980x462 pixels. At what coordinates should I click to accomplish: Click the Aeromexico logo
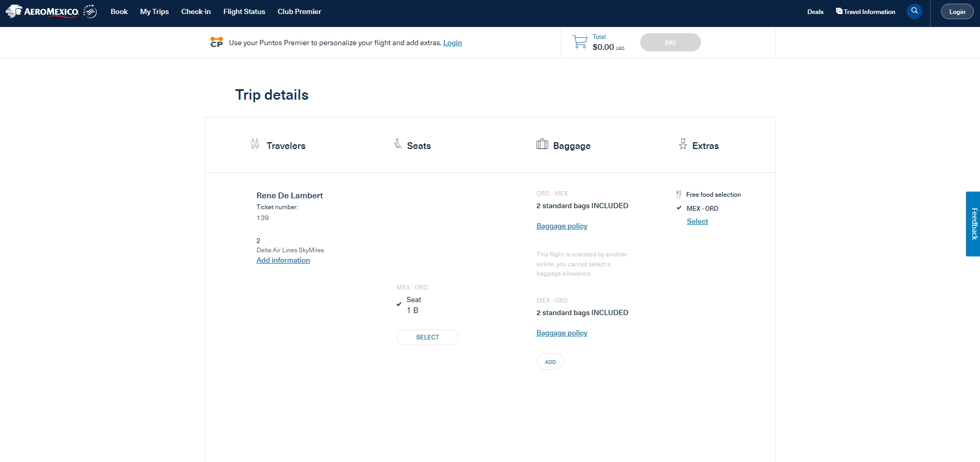(42, 11)
